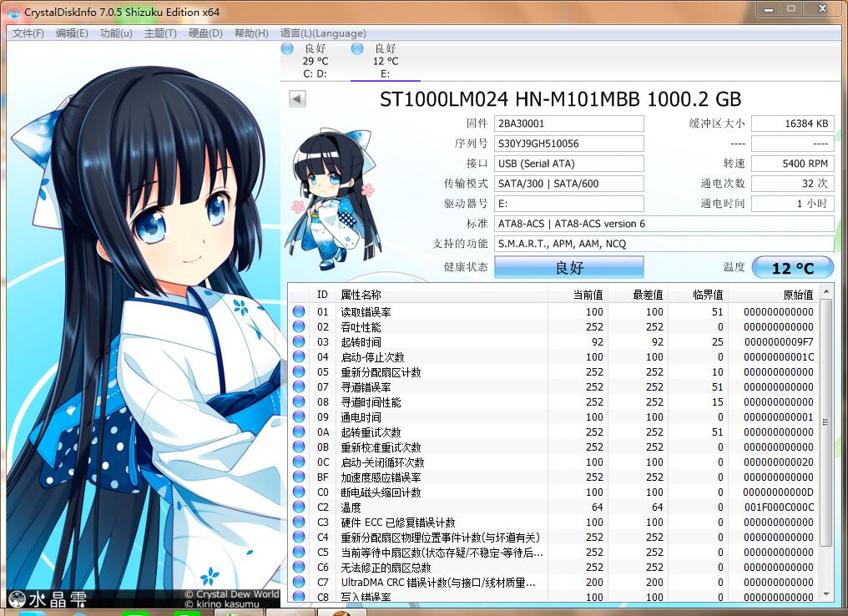Image resolution: width=848 pixels, height=616 pixels.
Task: Click the status icon for attribute 05 重新分配扇区计数
Action: click(x=299, y=371)
